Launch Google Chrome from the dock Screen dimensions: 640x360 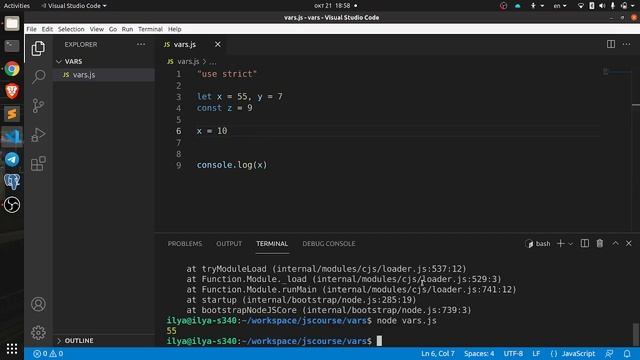12,69
